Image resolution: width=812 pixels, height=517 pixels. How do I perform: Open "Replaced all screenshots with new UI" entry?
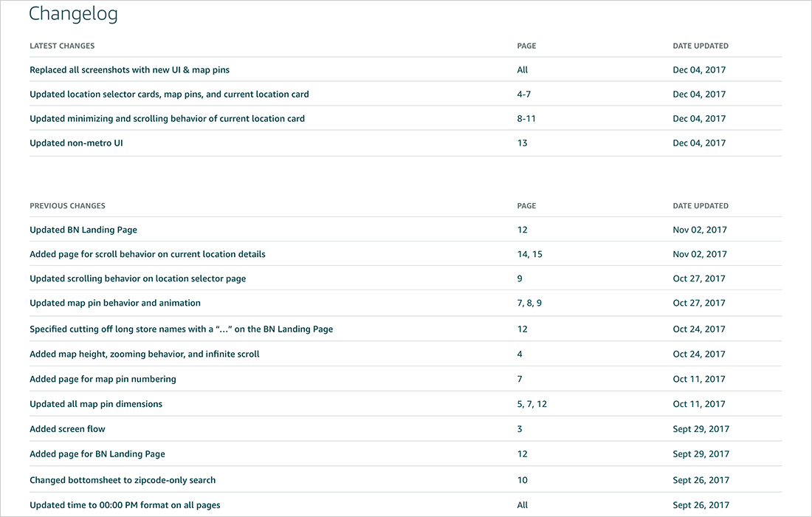(129, 70)
